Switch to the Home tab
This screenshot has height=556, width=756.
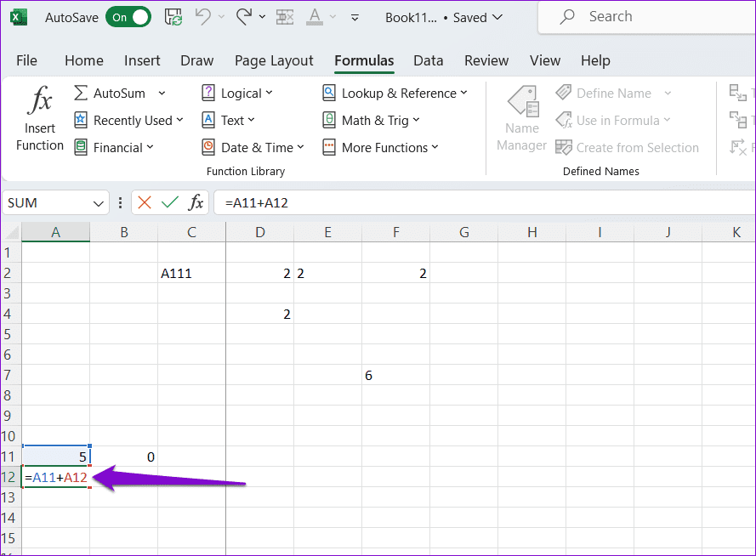[84, 60]
